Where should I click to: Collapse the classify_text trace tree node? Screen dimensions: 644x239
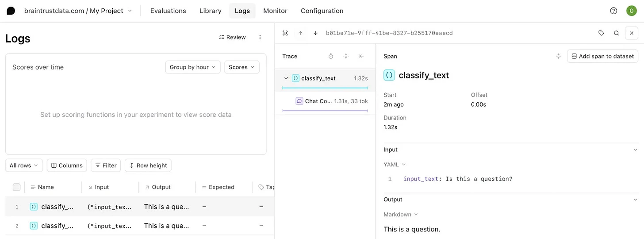coord(286,78)
